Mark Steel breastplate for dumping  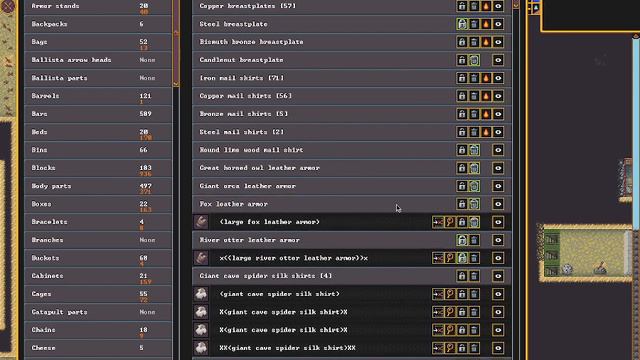click(474, 24)
